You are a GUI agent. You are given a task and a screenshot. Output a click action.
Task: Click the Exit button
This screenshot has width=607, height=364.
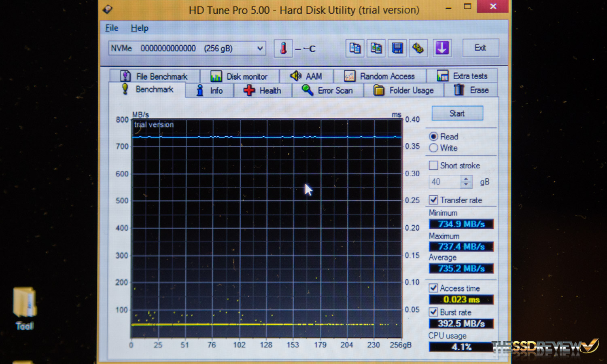coord(480,48)
